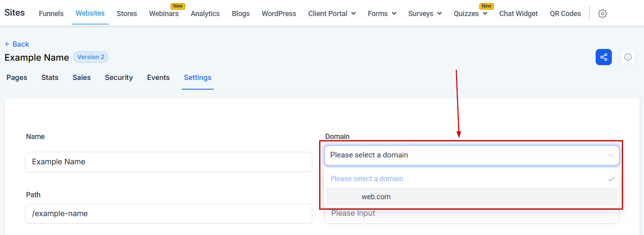Go to Analytics
Image resolution: width=644 pixels, height=235 pixels.
[x=205, y=14]
